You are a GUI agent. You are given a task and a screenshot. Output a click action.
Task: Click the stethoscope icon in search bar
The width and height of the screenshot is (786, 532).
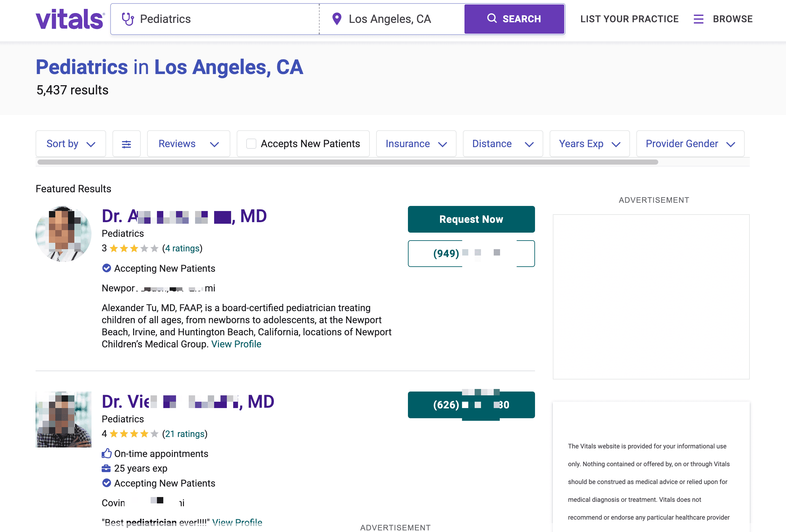pos(128,19)
